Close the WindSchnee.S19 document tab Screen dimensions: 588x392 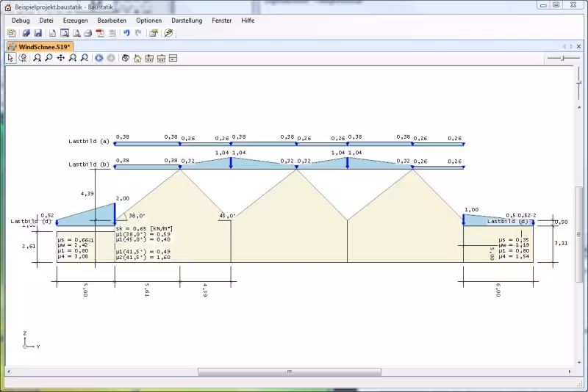pyautogui.click(x=579, y=46)
